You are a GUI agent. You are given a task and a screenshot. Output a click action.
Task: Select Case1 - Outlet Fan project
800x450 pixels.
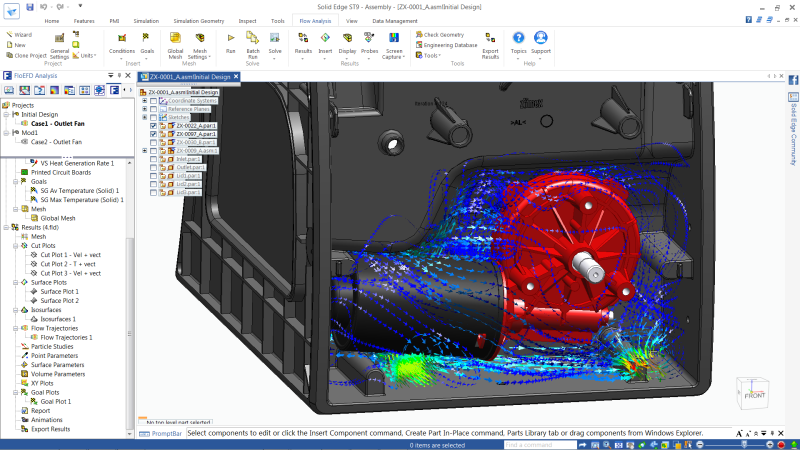[57, 123]
